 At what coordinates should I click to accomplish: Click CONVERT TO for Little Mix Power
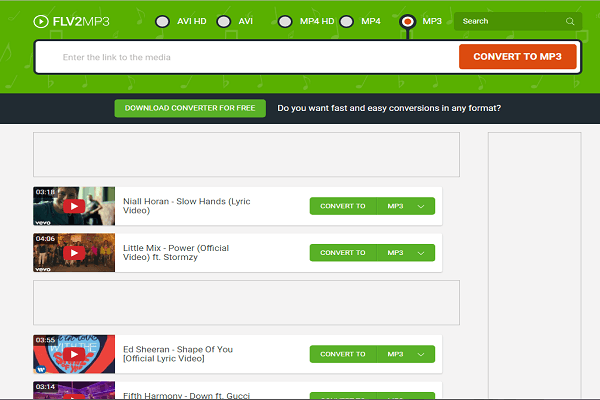point(343,253)
